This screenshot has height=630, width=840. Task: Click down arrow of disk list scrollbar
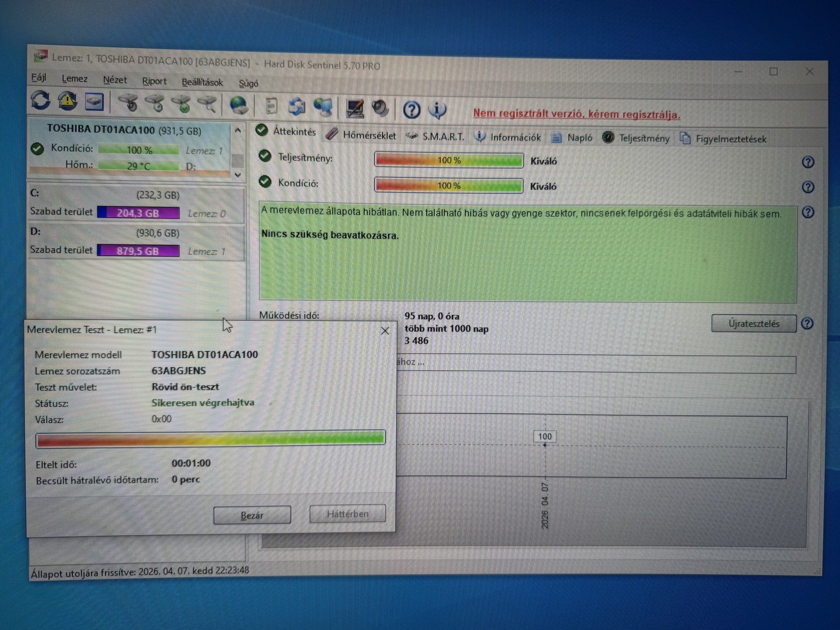click(238, 175)
